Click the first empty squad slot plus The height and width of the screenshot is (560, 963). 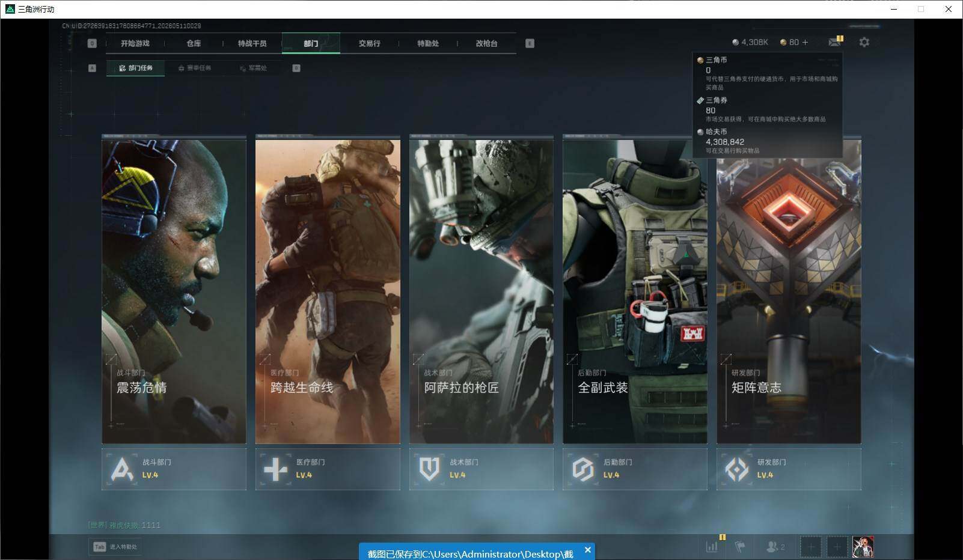[810, 547]
